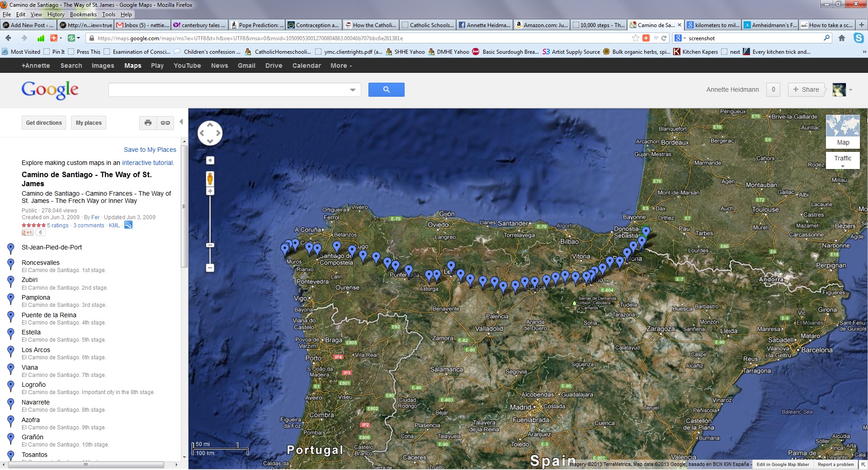Click the Firefox home icon
The image size is (868, 470).
coord(842,38)
